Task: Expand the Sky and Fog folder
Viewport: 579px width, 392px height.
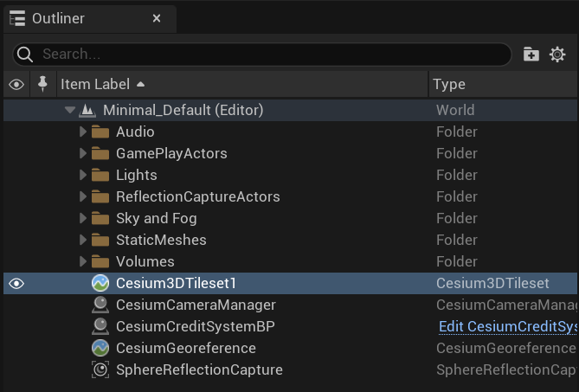Action: 83,218
